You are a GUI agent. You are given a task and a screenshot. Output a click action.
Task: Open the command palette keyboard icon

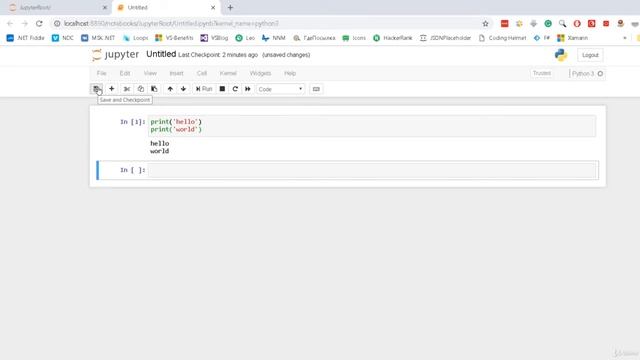(x=316, y=89)
